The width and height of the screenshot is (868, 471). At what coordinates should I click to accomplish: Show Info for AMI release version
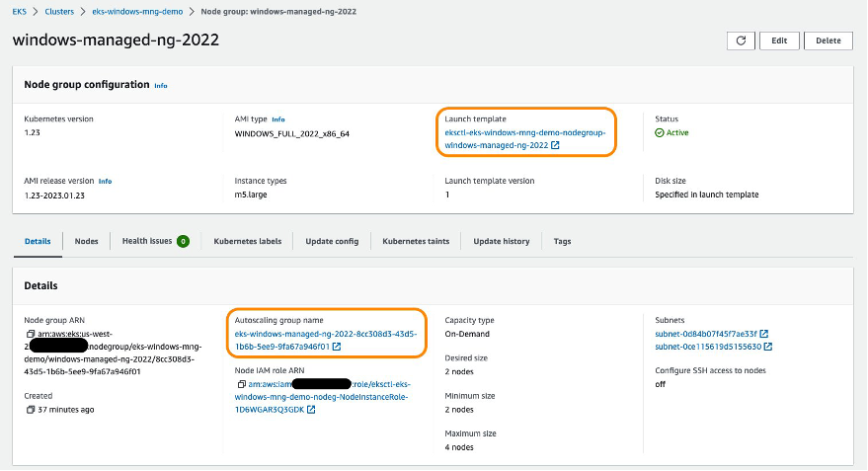[x=105, y=182]
